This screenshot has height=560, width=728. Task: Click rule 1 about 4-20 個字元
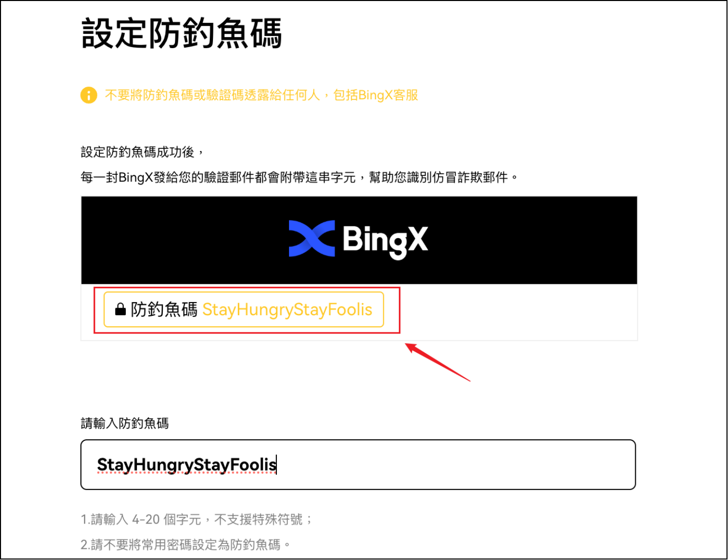[197, 519]
